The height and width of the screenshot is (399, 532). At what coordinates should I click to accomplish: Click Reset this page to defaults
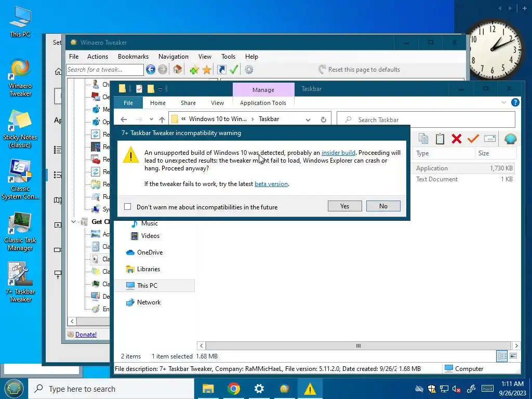tap(360, 70)
